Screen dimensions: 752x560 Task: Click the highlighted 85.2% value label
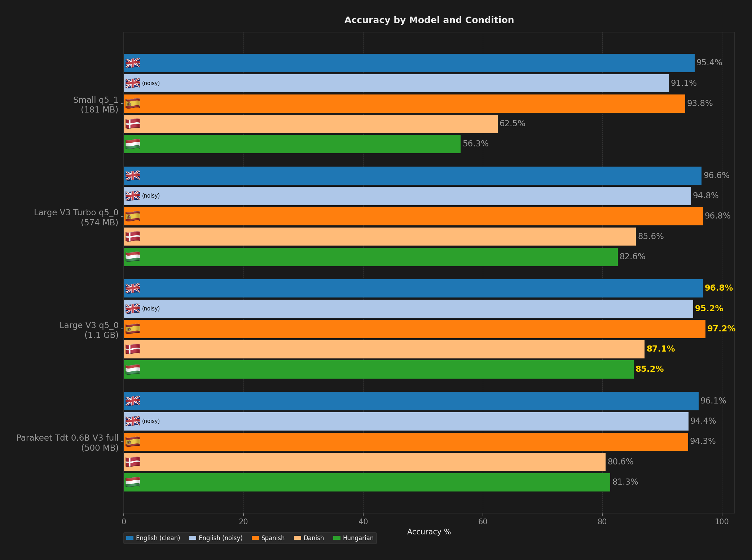point(650,369)
